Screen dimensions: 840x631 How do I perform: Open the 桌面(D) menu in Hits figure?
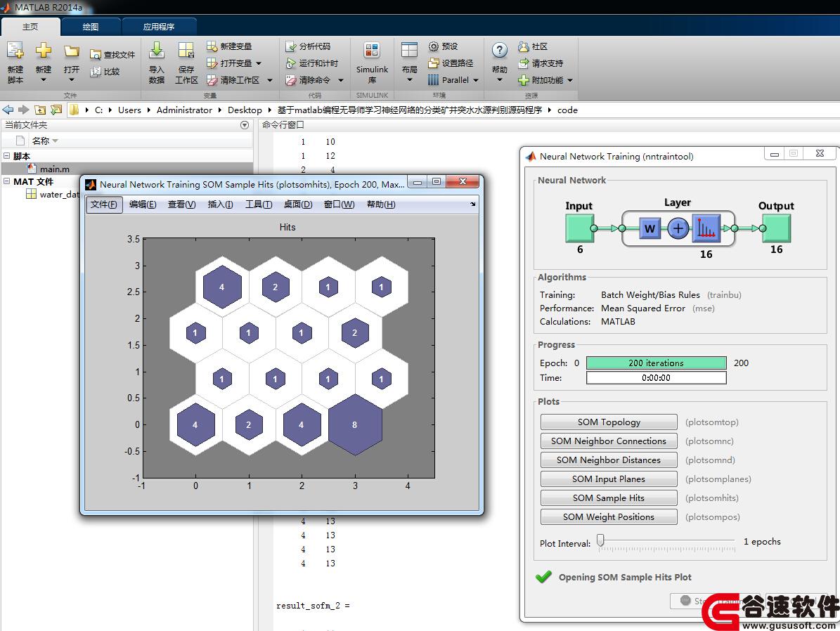[298, 204]
